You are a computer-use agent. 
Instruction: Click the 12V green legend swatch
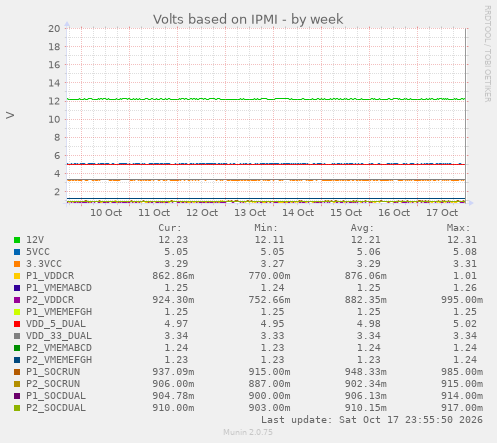pos(17,240)
